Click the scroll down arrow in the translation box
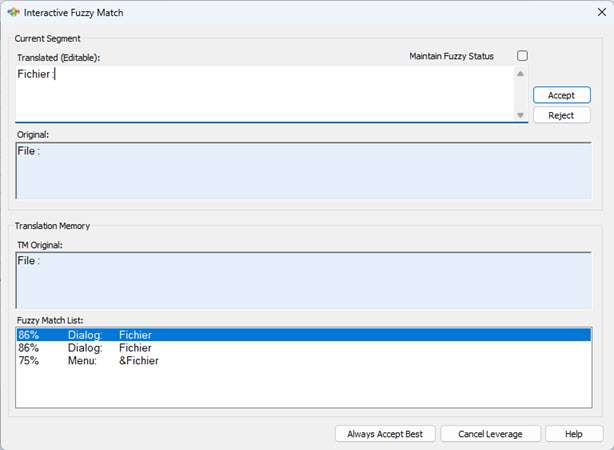This screenshot has height=450, width=614. coord(519,115)
